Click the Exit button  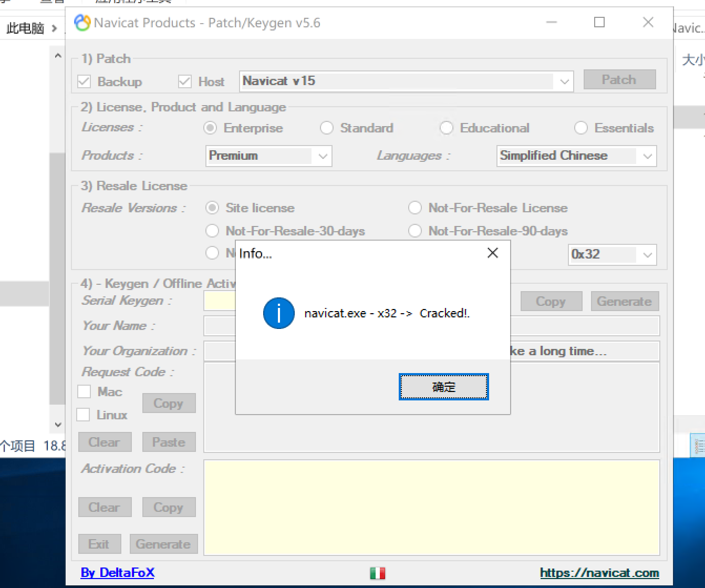pyautogui.click(x=99, y=544)
